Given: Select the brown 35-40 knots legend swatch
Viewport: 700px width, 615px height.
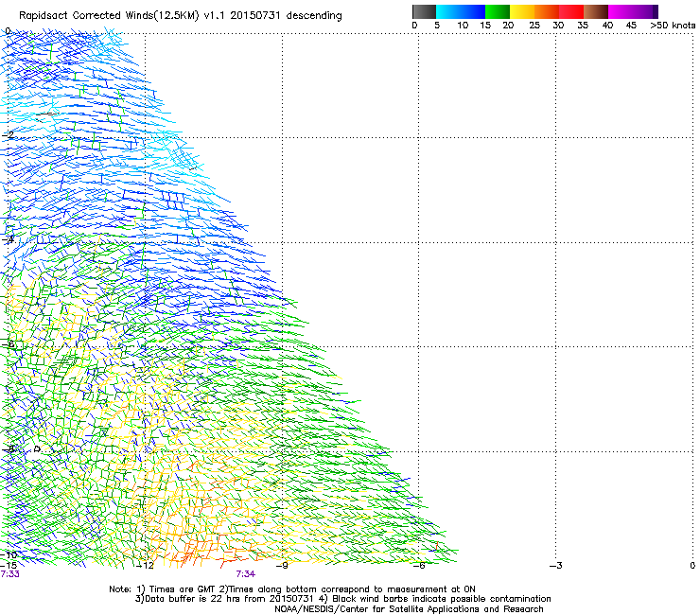Looking at the screenshot, I should (596, 11).
